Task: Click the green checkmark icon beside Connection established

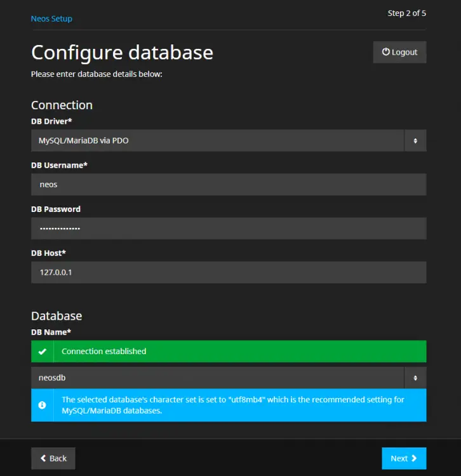Action: 42,352
